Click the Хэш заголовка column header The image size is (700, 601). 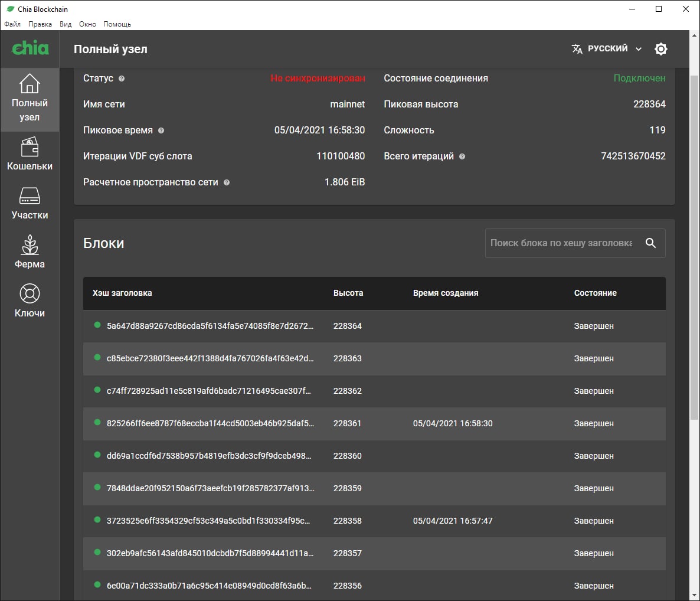[122, 293]
